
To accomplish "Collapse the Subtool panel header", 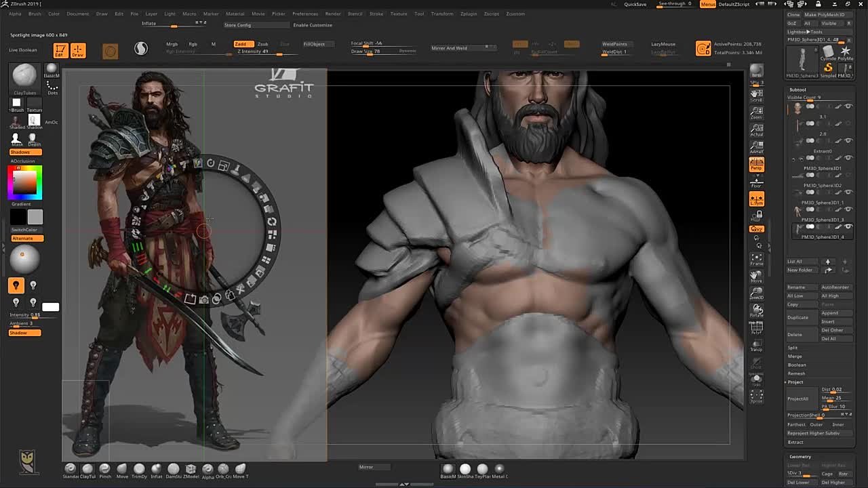I will tap(798, 89).
